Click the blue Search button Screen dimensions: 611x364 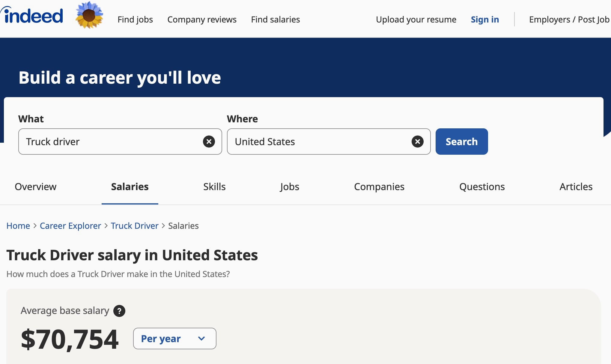462,142
